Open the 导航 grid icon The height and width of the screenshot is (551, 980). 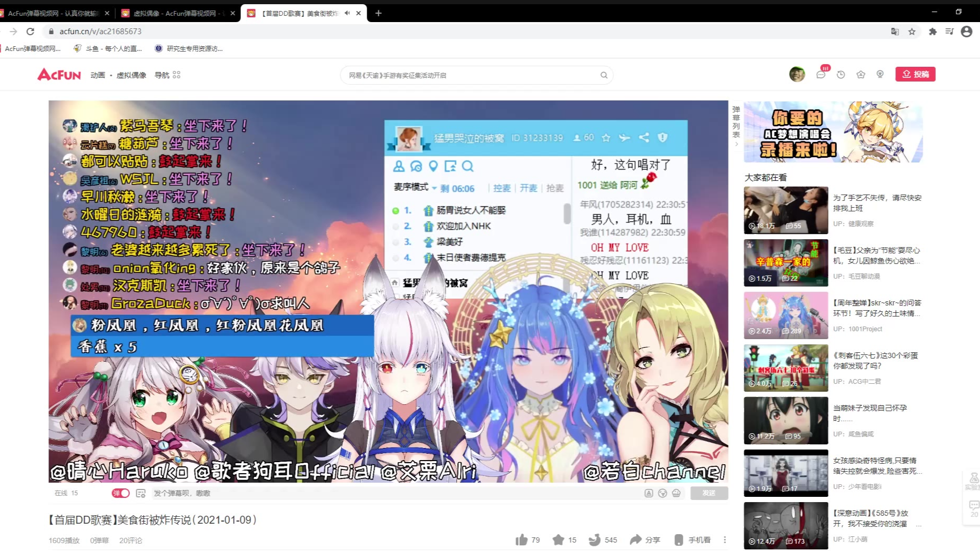click(x=177, y=75)
